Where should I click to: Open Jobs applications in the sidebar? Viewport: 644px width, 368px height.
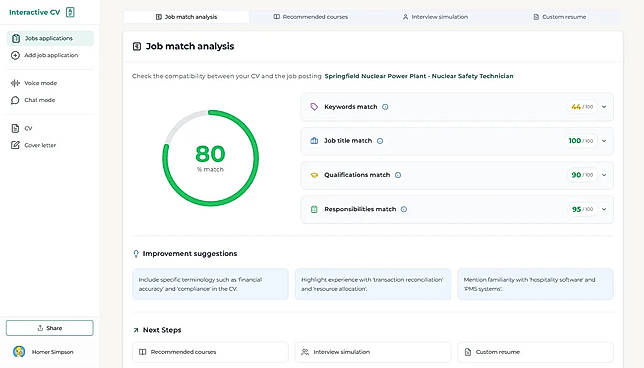point(50,38)
